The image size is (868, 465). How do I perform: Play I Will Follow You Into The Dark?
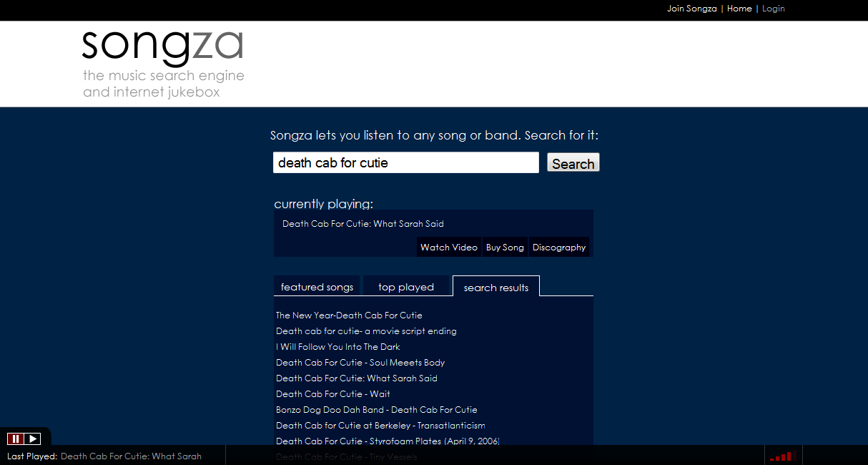(x=337, y=347)
